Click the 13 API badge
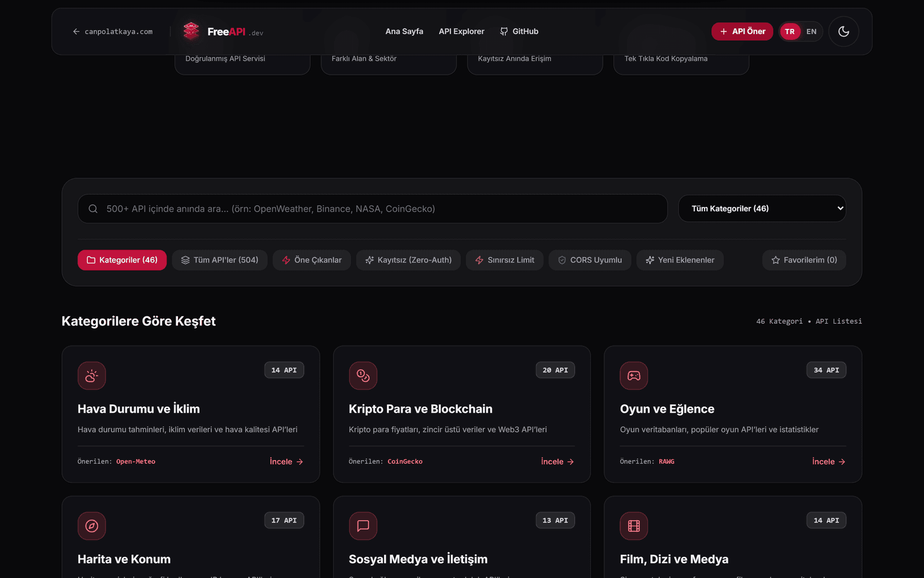924x578 pixels. 555,520
